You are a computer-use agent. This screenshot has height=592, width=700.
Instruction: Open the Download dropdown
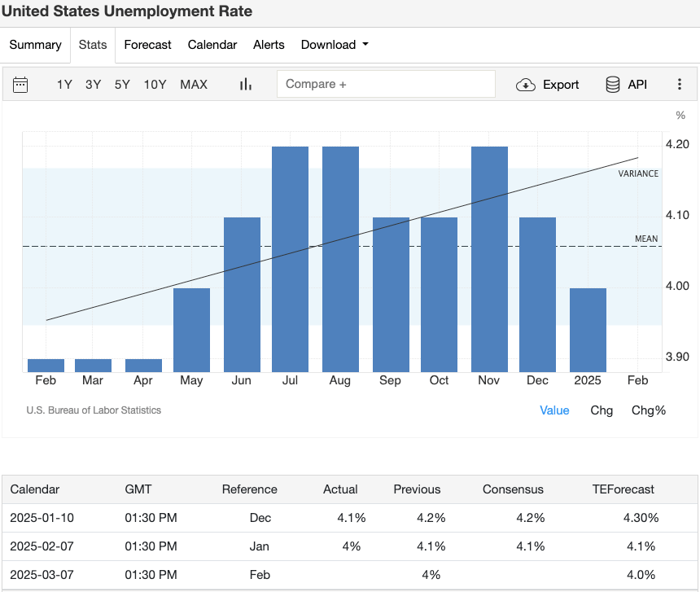coord(334,45)
